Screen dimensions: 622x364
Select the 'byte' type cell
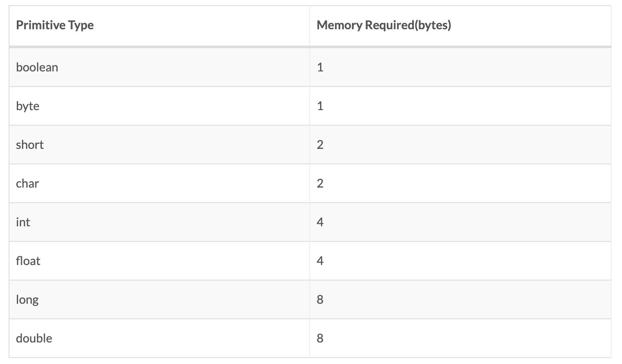28,106
